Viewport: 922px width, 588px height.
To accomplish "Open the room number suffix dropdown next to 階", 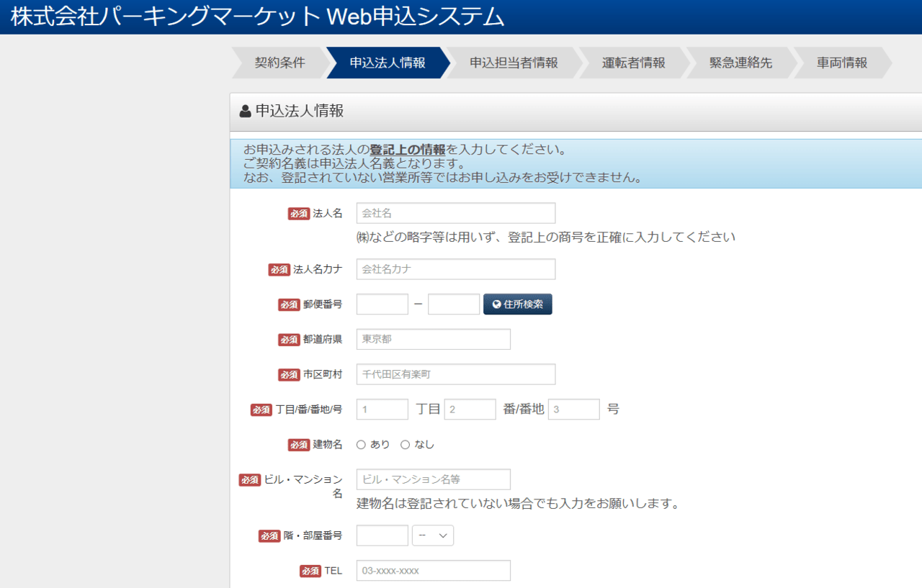I will pos(432,535).
